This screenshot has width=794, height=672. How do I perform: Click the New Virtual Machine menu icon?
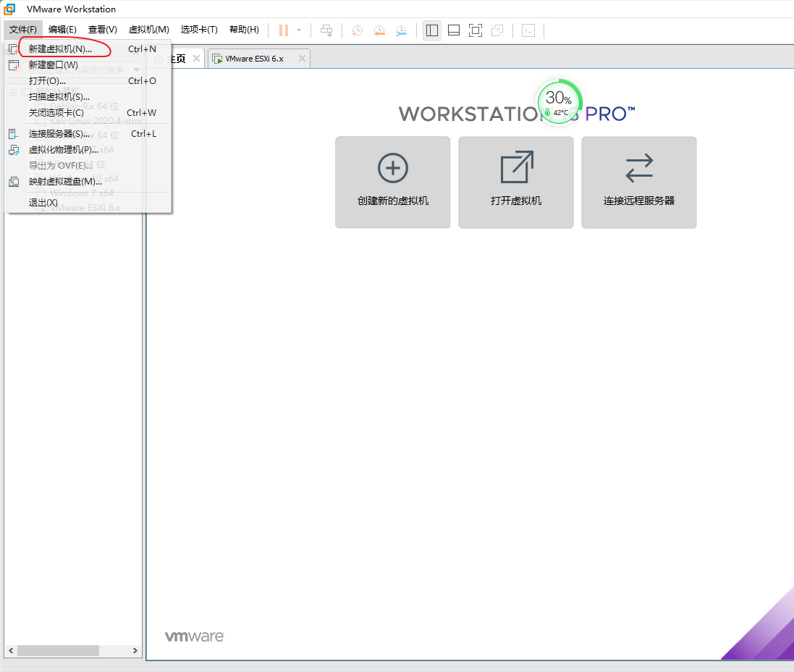[x=14, y=49]
